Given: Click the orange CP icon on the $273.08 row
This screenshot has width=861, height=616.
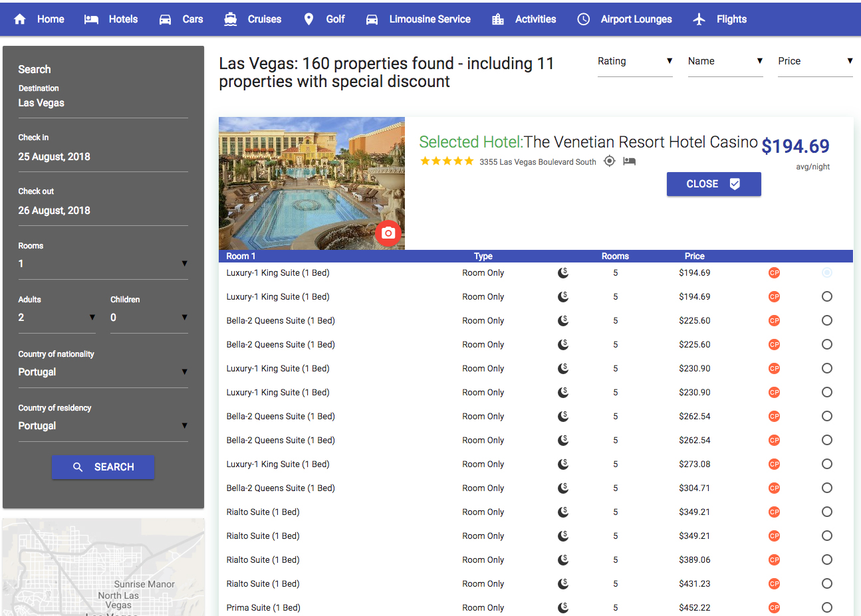Looking at the screenshot, I should (774, 464).
